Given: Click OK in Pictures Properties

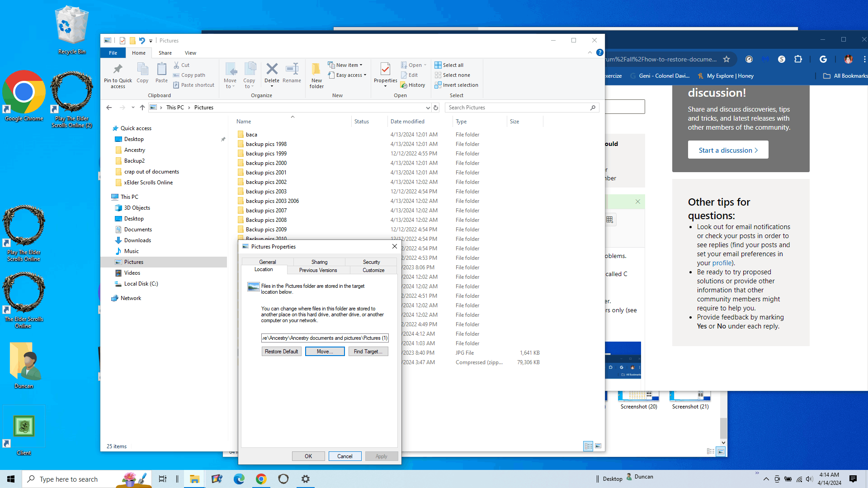Looking at the screenshot, I should click(308, 456).
